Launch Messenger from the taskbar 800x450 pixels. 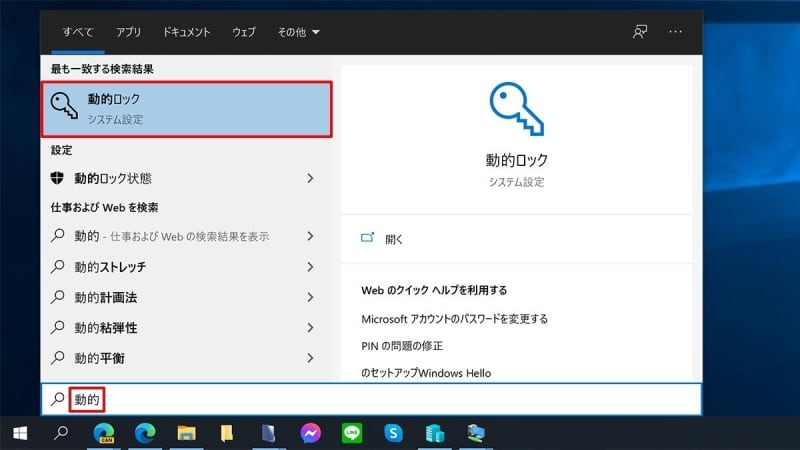310,434
